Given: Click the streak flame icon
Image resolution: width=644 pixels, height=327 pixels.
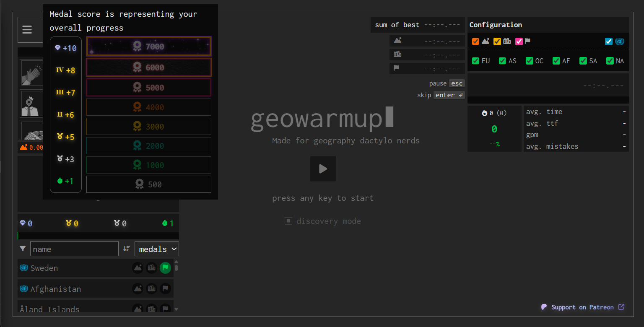Looking at the screenshot, I should click(485, 113).
